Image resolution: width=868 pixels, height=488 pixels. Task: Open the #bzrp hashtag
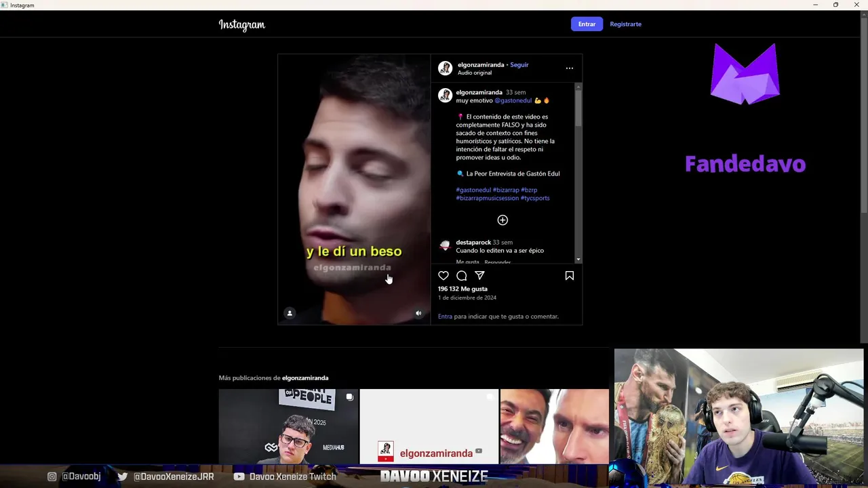[529, 190]
